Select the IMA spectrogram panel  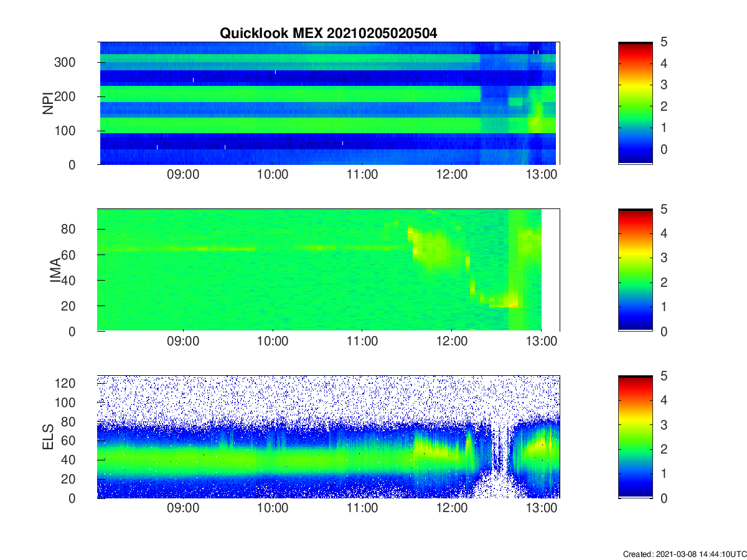click(x=329, y=270)
